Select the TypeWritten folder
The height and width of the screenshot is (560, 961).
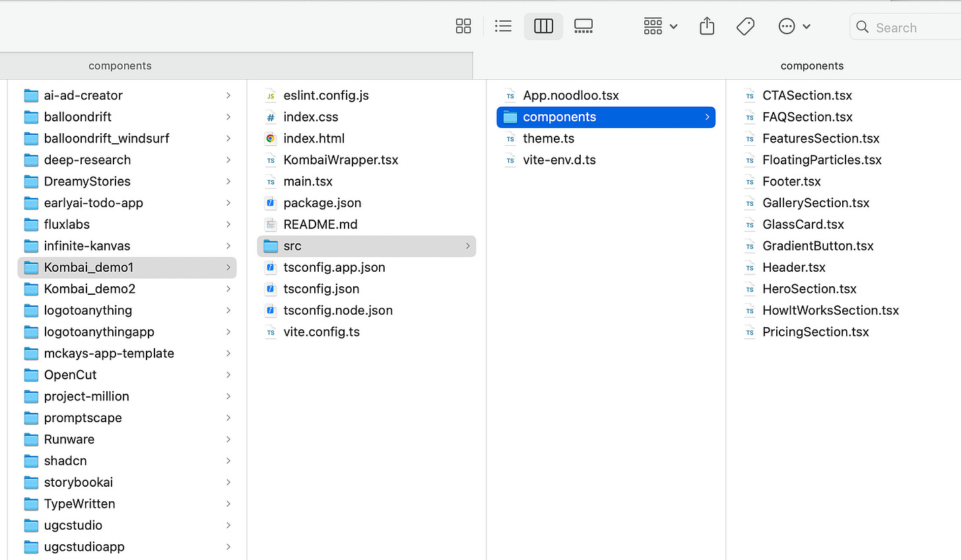pos(127,504)
